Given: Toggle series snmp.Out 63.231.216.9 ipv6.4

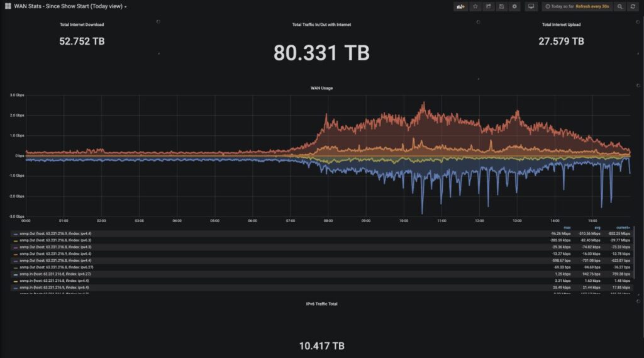Looking at the screenshot, I should (x=55, y=254).
